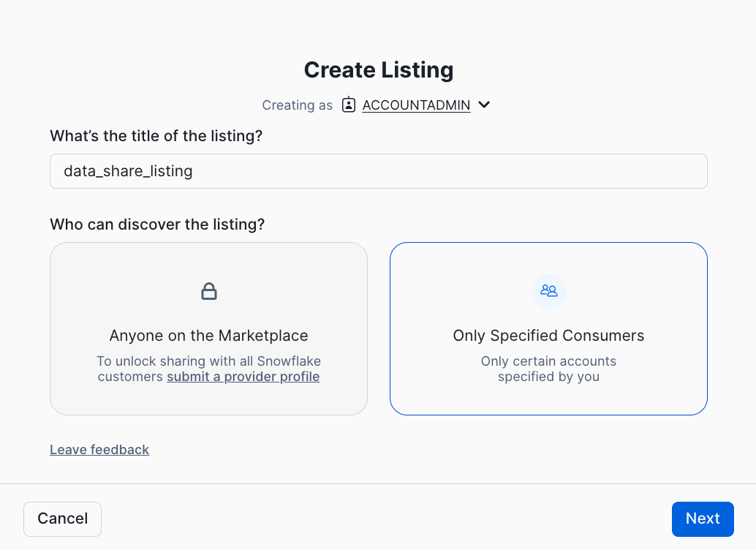Click the account badge icon beside ACCOUNTADMIN
The image size is (756, 550).
[349, 105]
